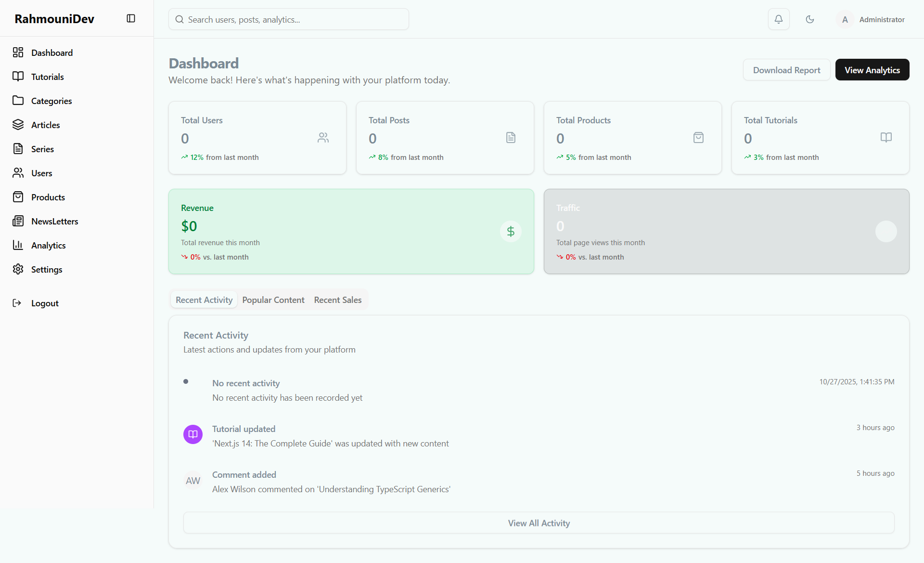Click the Tutorials book icon in sidebar

coord(18,77)
